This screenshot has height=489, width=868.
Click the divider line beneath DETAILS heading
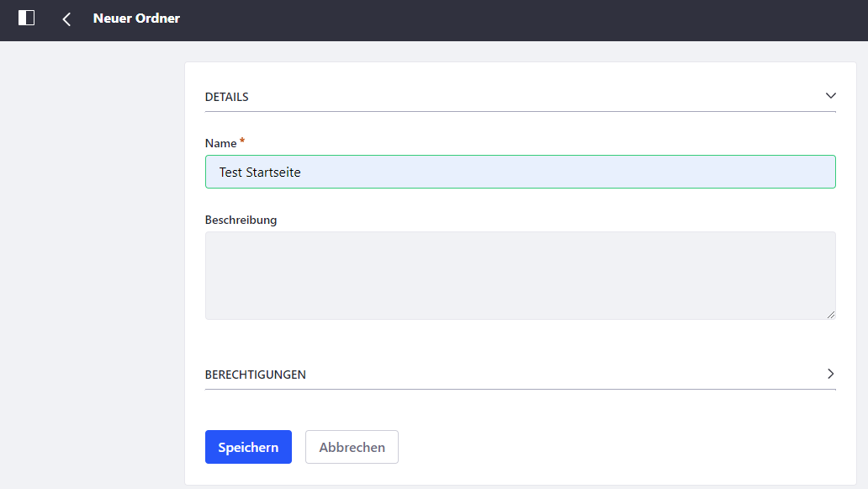click(520, 111)
